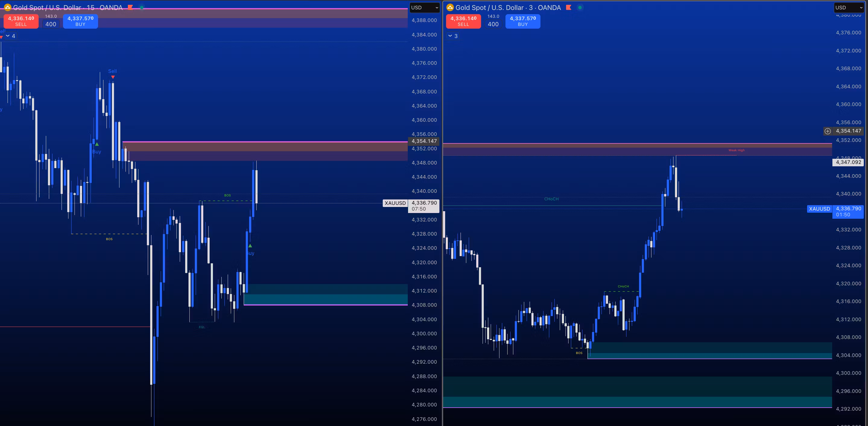Click the 4,292.000 tick on the right price axis

tap(848, 409)
